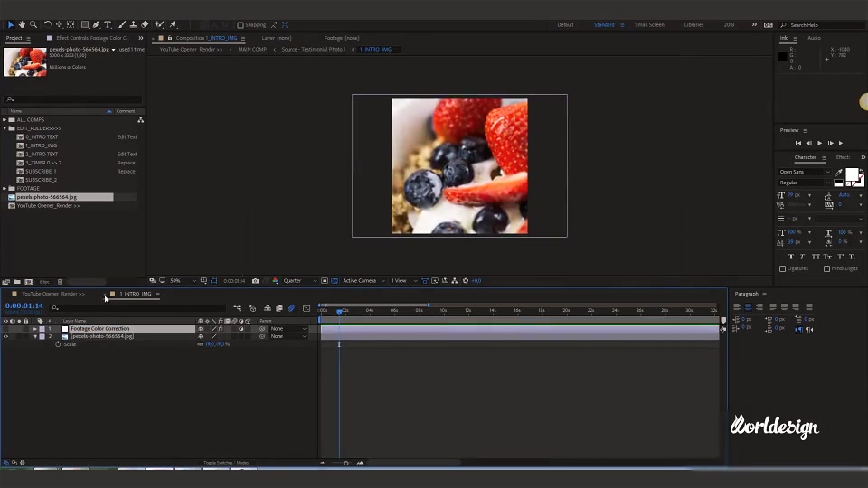Click Toggle Switches / Modes button
This screenshot has width=868, height=488.
[x=226, y=463]
